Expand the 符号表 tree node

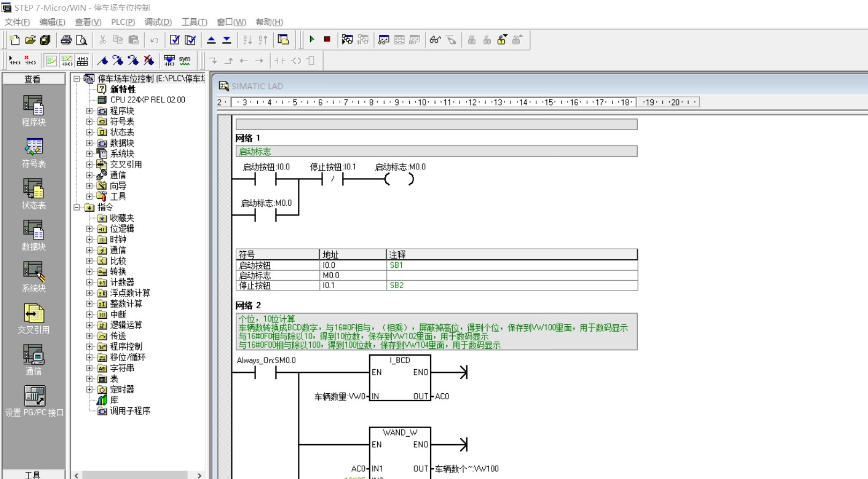89,122
